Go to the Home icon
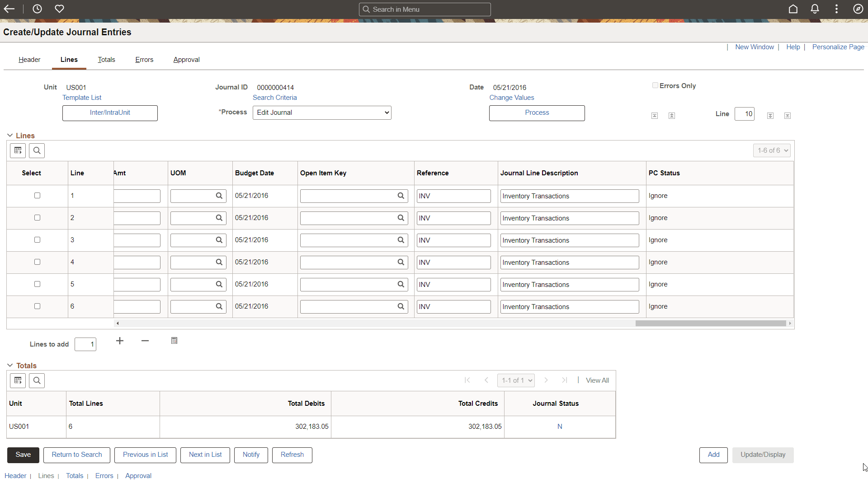 click(x=793, y=9)
